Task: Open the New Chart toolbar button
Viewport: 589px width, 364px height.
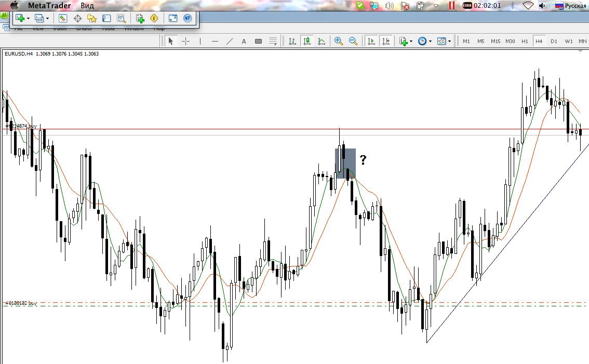Action: click(20, 18)
